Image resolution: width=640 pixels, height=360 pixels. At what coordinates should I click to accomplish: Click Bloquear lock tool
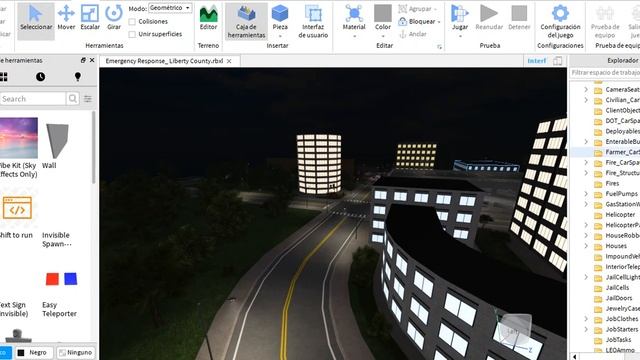click(x=419, y=21)
